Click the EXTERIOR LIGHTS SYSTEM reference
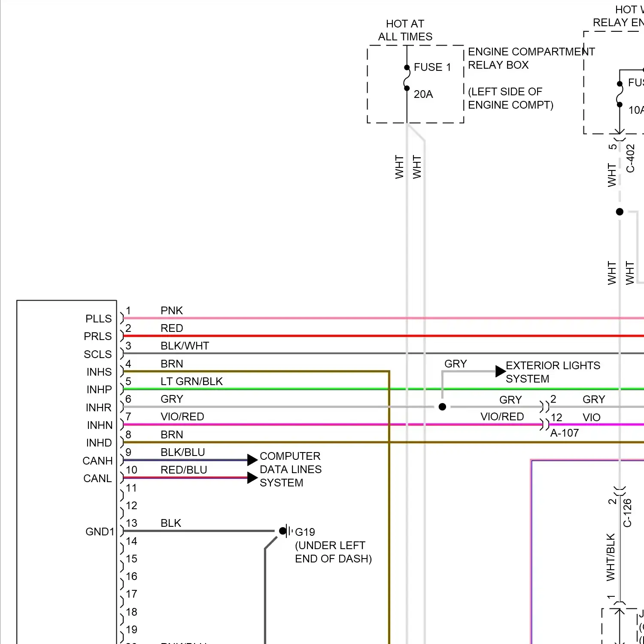Viewport: 644px width, 644px height. tap(553, 372)
